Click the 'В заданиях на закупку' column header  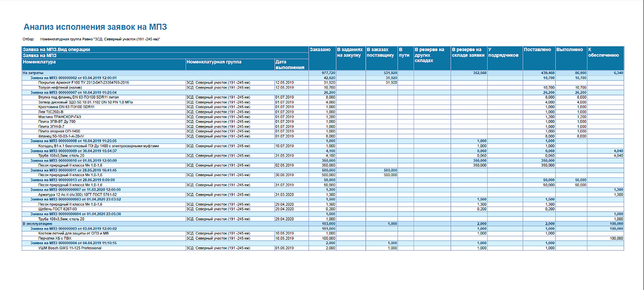350,52
